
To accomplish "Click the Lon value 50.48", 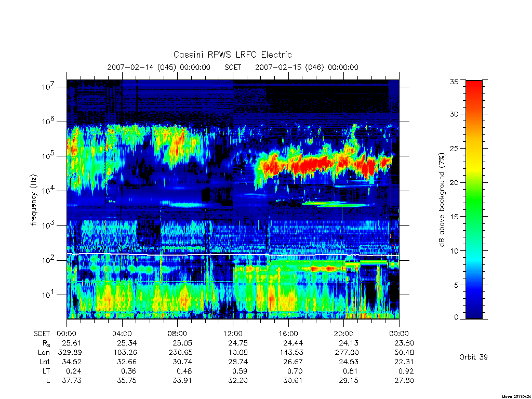I will tap(404, 353).
